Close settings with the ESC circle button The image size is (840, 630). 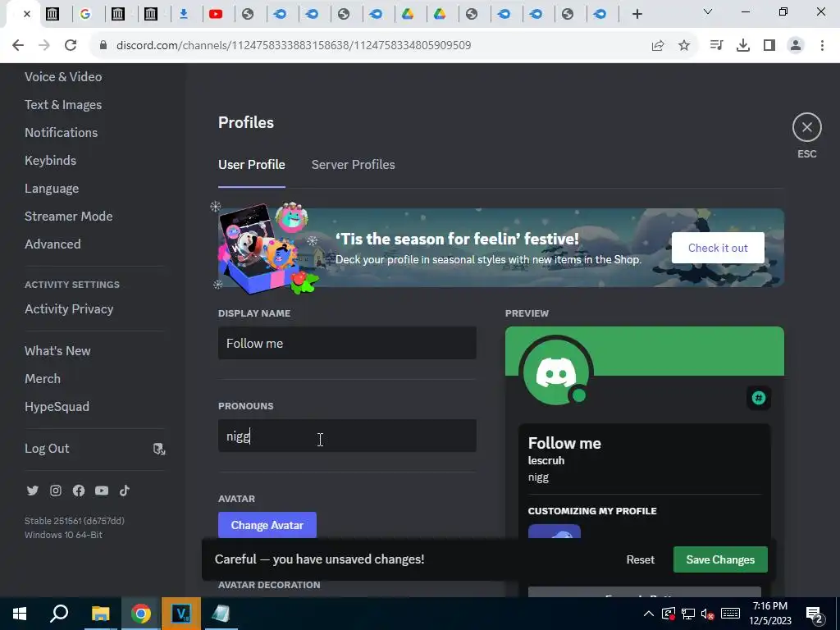coord(807,127)
